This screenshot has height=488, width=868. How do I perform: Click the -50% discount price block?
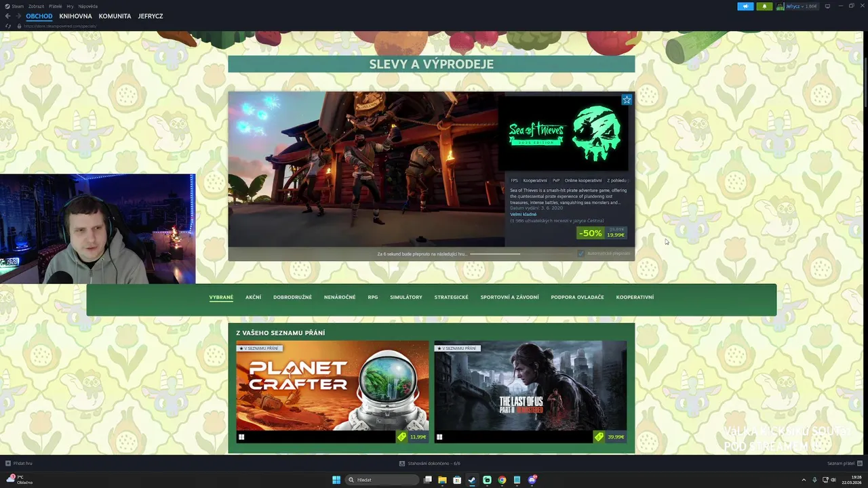601,232
